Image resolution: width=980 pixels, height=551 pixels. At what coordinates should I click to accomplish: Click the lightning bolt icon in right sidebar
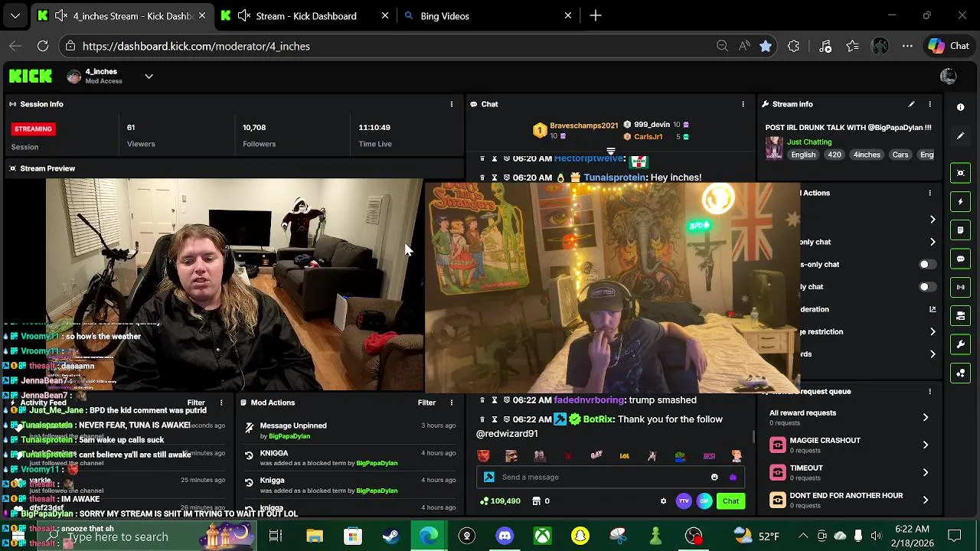(961, 202)
